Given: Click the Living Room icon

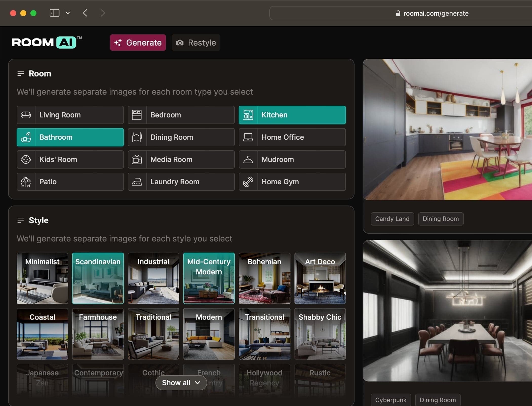Looking at the screenshot, I should point(26,114).
